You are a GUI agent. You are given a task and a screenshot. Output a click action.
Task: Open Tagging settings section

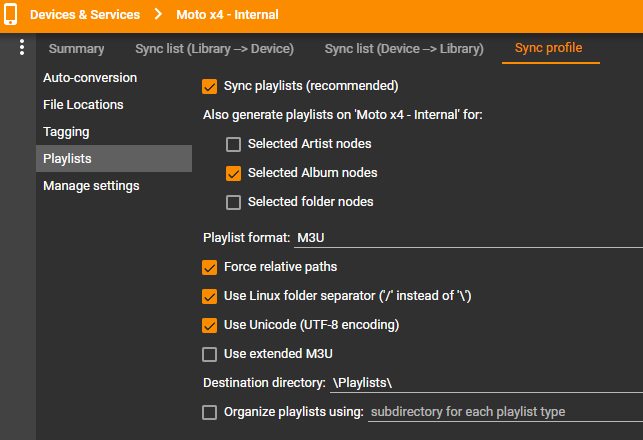[66, 132]
